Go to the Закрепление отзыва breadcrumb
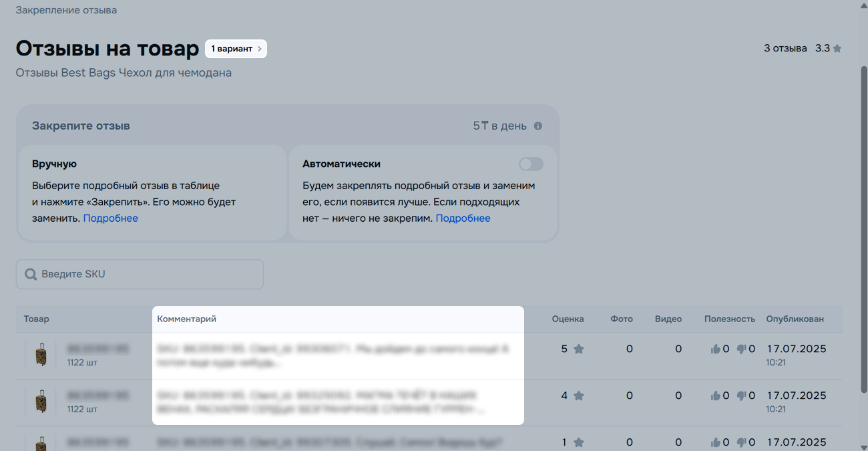This screenshot has height=451, width=868. click(66, 10)
